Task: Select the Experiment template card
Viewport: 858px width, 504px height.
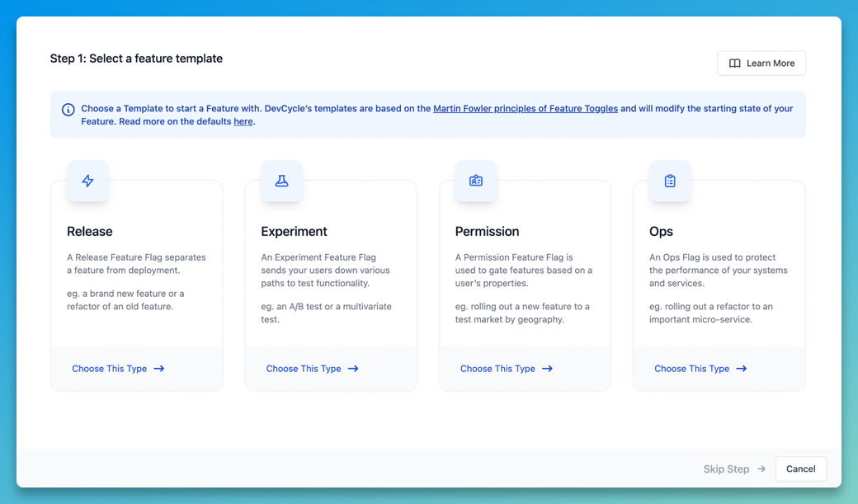Action: (330, 272)
